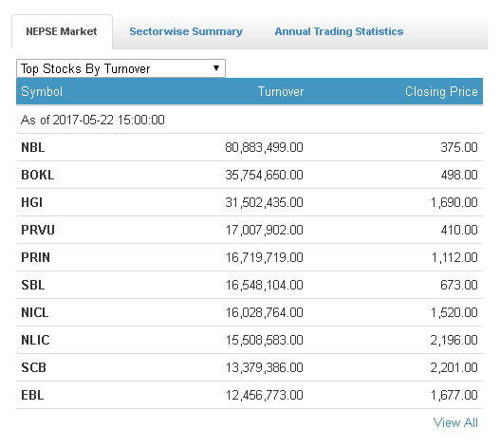
Task: Click the Closing Price column header
Action: coord(441,91)
